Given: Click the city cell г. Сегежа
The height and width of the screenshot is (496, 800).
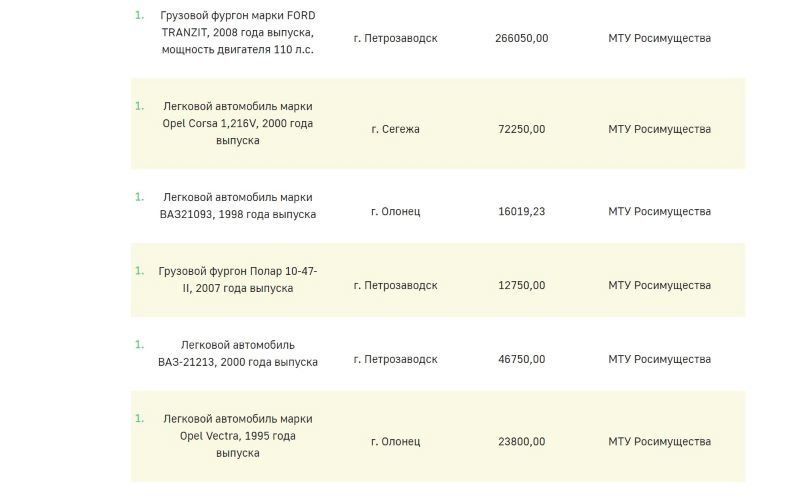Looking at the screenshot, I should tap(395, 129).
